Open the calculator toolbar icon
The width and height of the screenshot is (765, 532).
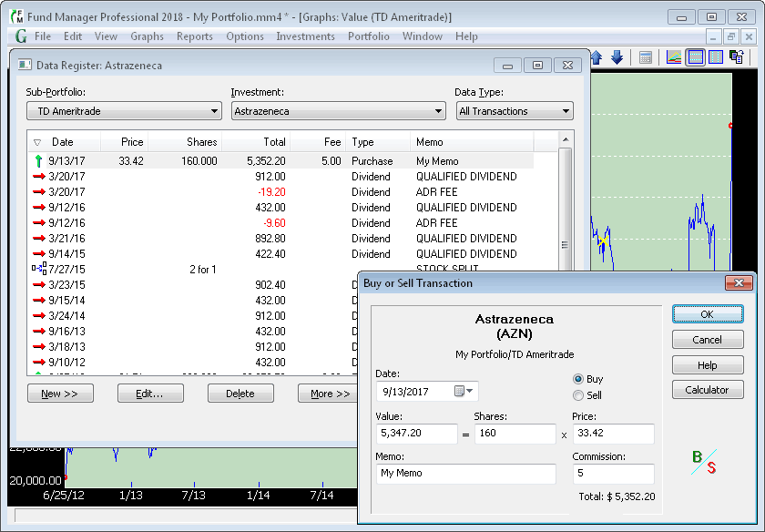(646, 57)
